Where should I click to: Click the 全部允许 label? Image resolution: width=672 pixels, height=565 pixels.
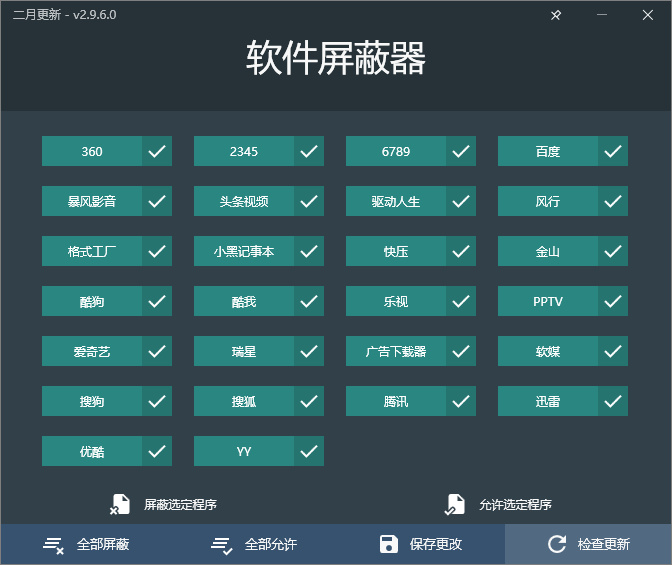tap(271, 544)
